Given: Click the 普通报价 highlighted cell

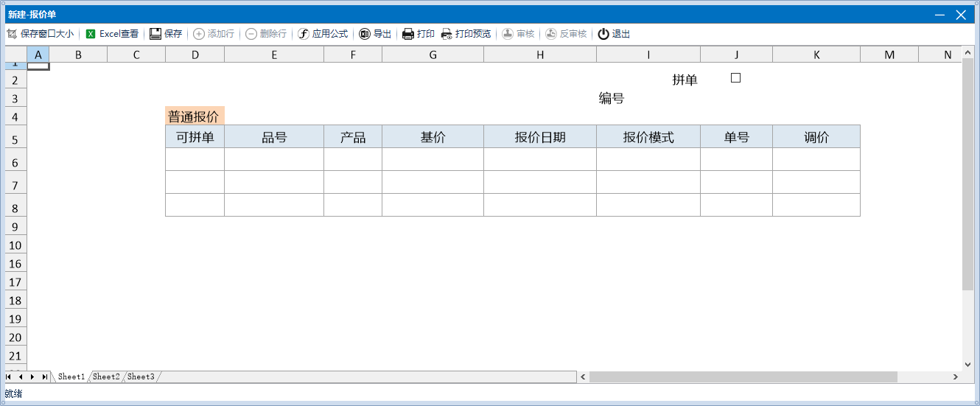Looking at the screenshot, I should point(194,116).
